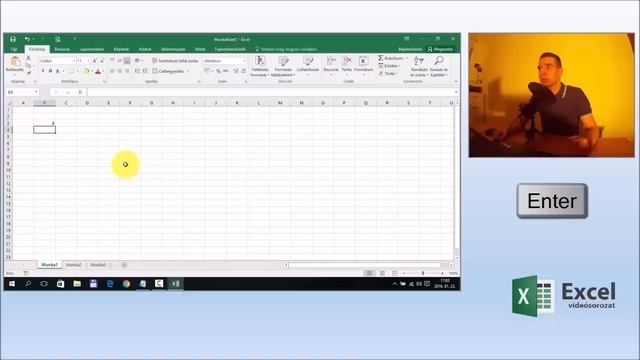The width and height of the screenshot is (640, 360).
Task: Click the Cut scissors icon
Action: [28, 58]
